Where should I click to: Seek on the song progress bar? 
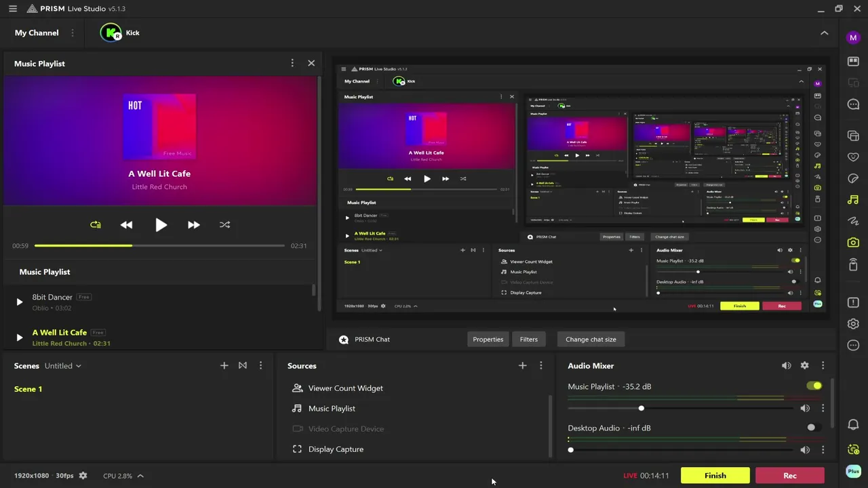[160, 245]
